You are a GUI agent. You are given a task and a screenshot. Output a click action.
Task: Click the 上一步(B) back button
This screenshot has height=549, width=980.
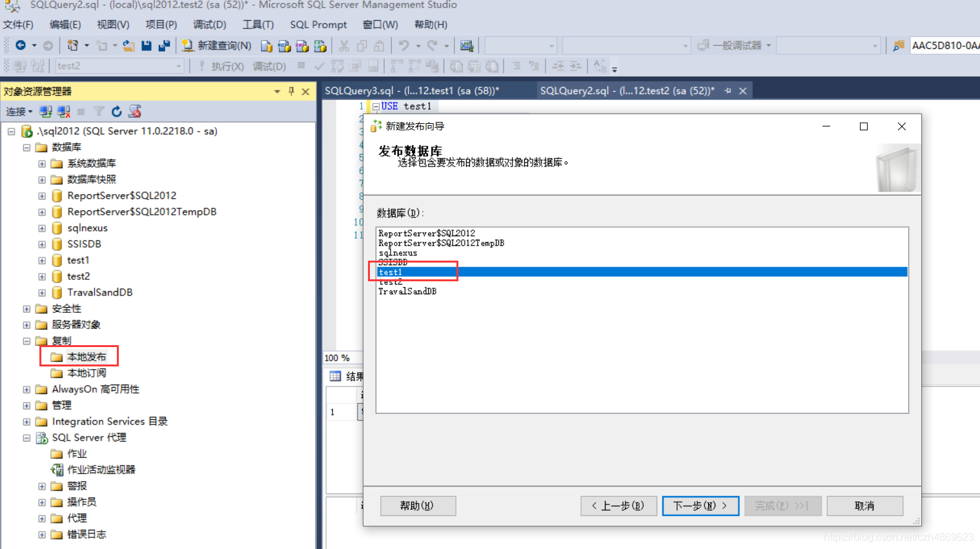tap(618, 506)
